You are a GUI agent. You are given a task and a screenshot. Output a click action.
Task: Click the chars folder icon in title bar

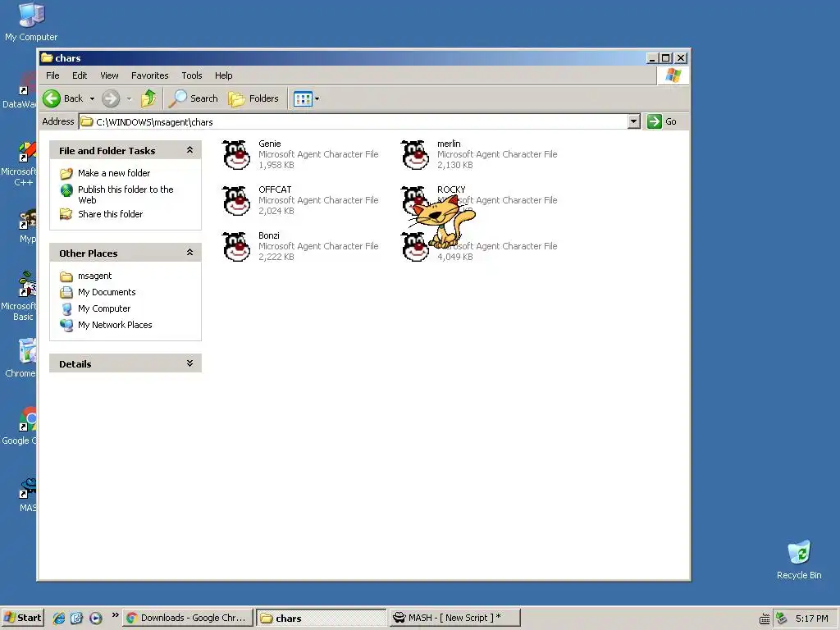pyautogui.click(x=47, y=58)
